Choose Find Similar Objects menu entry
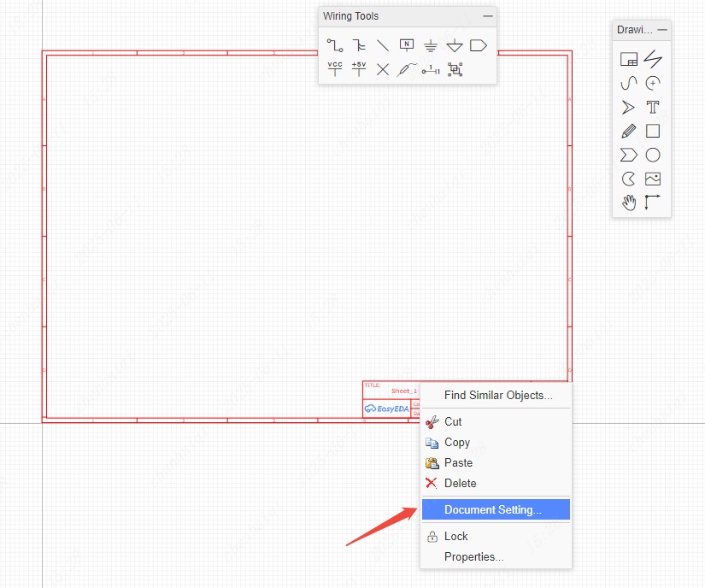The width and height of the screenshot is (705, 588). tap(498, 396)
